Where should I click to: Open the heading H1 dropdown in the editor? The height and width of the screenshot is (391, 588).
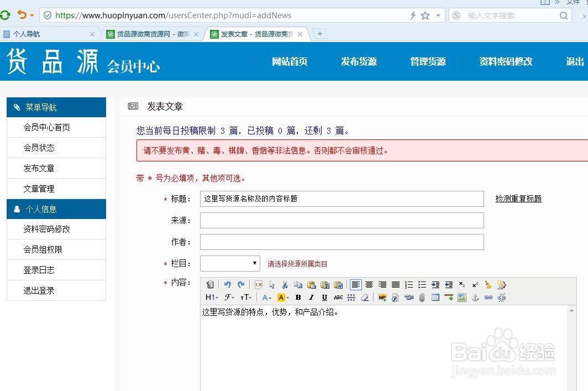click(x=211, y=298)
